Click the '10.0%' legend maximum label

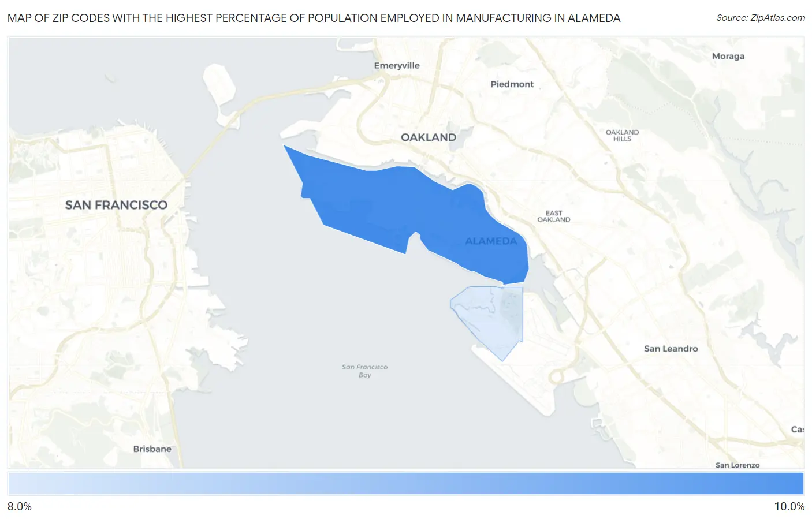pyautogui.click(x=789, y=506)
